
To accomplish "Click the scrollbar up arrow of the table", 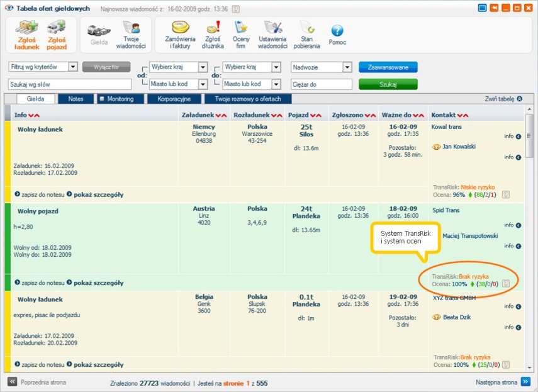I will [529, 109].
